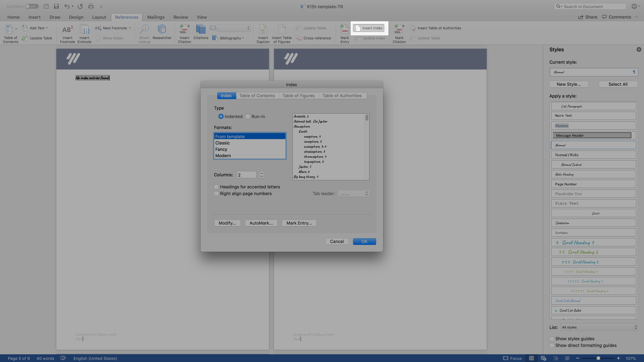
Task: Open the Tab leader dropdown
Action: (x=354, y=194)
